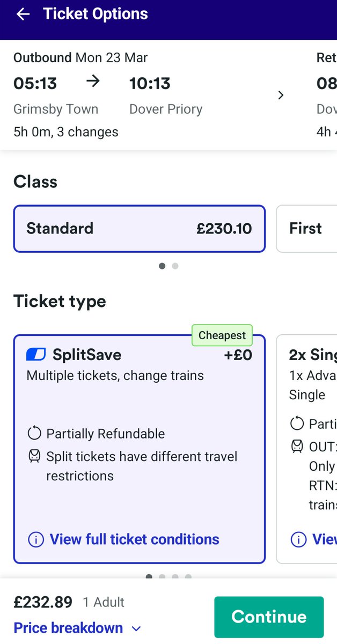Tap the info icon beside ticket conditions
The image size is (337, 644).
pyautogui.click(x=35, y=539)
